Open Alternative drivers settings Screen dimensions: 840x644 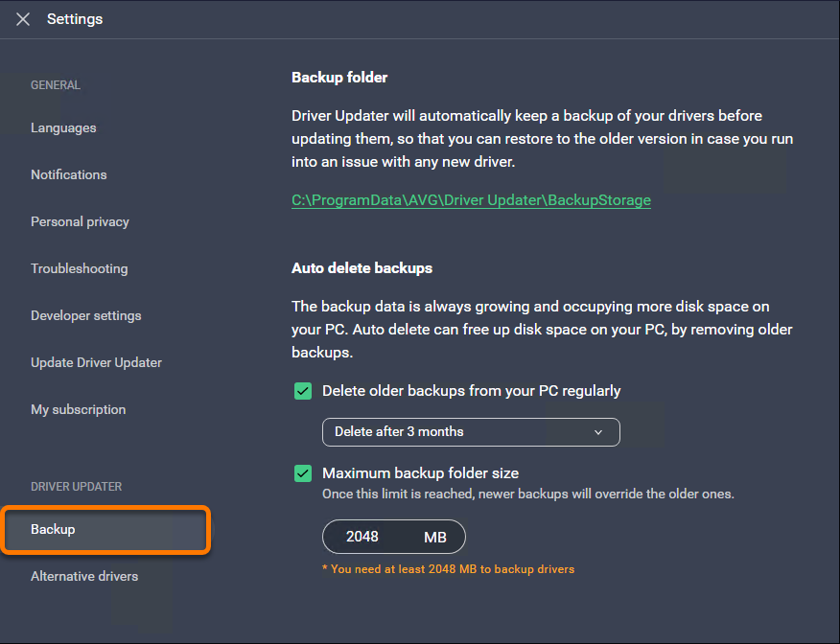(84, 576)
